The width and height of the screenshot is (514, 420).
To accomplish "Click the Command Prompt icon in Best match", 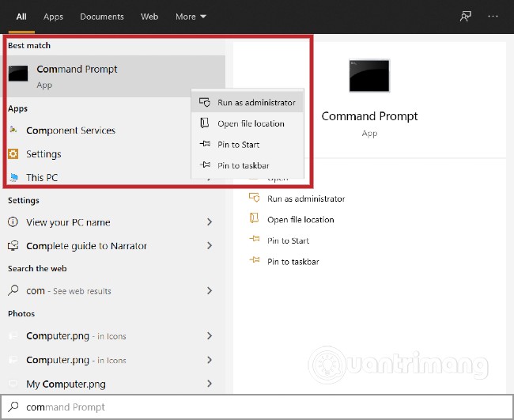I will tap(19, 74).
